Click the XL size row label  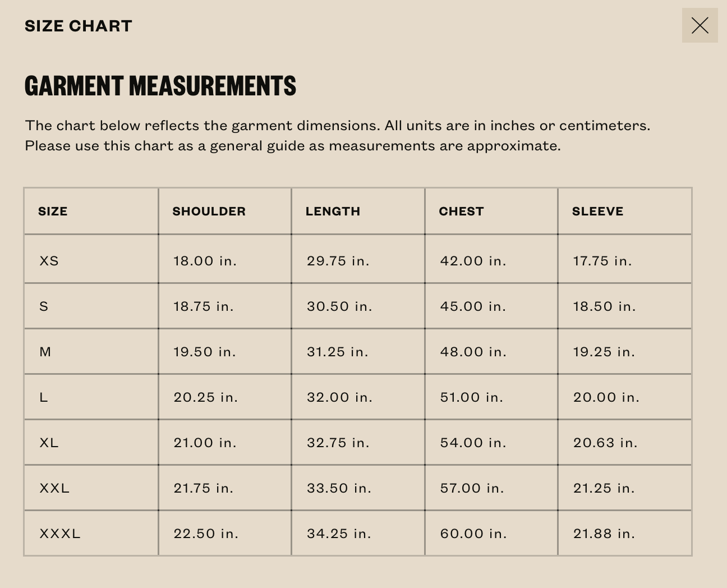click(49, 443)
